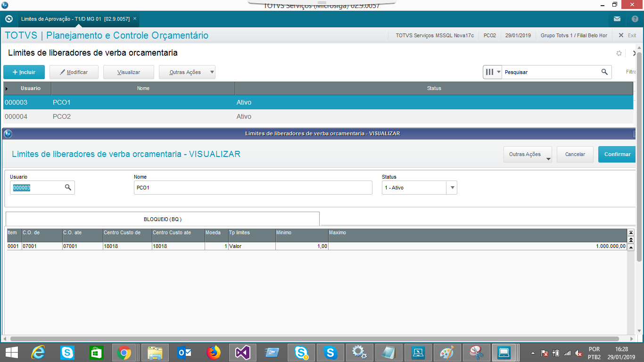Click Grupo Totvs 1 / Filial Belo Hor

click(x=574, y=35)
